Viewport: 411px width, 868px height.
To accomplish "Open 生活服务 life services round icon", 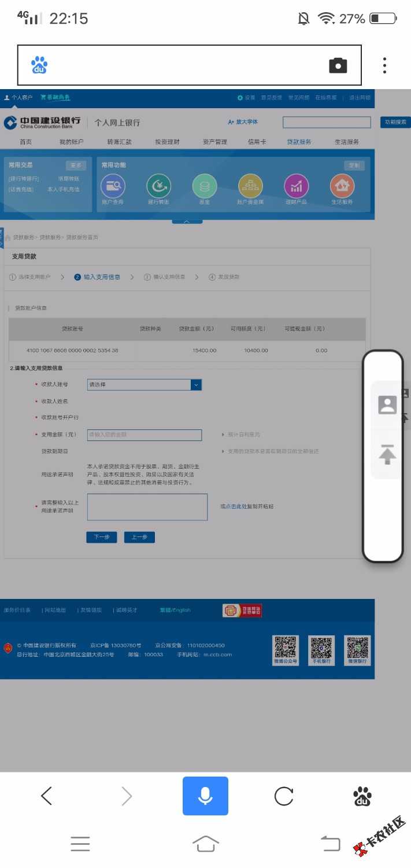I will click(342, 186).
